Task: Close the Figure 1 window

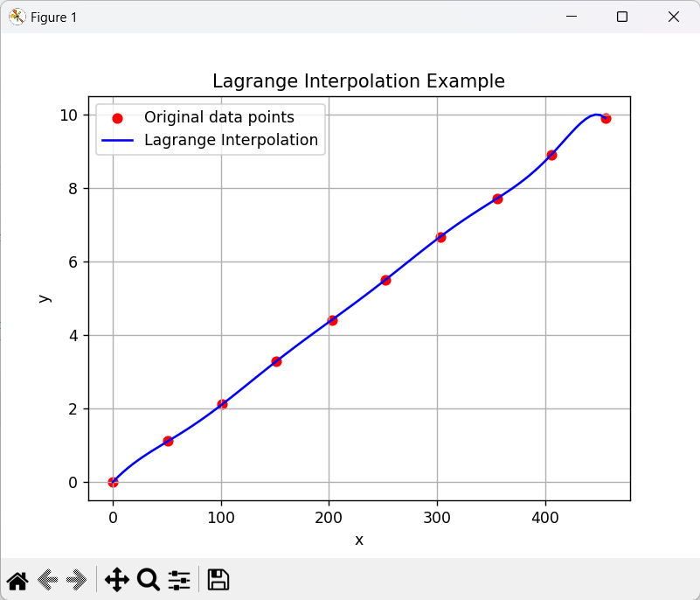Action: (674, 17)
